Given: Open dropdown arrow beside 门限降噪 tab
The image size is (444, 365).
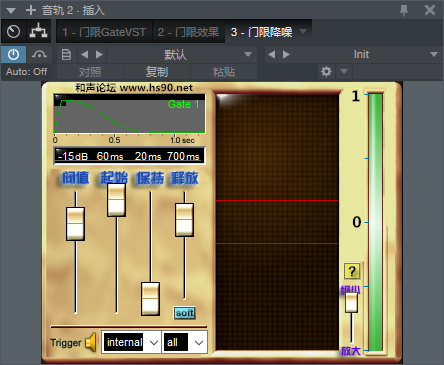Looking at the screenshot, I should click(303, 31).
